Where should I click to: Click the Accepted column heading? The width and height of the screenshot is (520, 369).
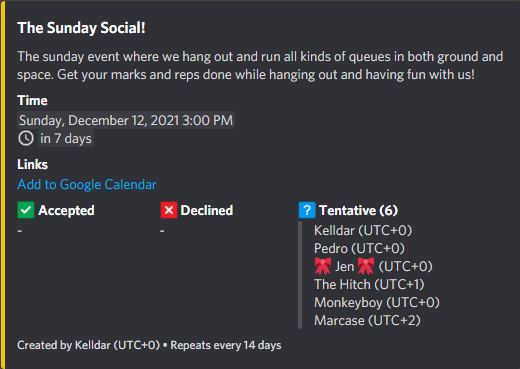tap(66, 211)
